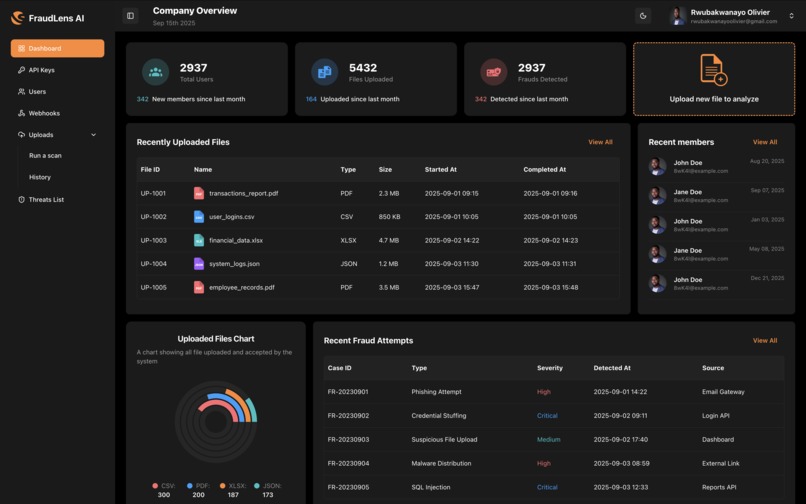Image resolution: width=806 pixels, height=504 pixels.
Task: Click Rwubakwanayo Olivier profile avatar
Action: pyautogui.click(x=677, y=16)
